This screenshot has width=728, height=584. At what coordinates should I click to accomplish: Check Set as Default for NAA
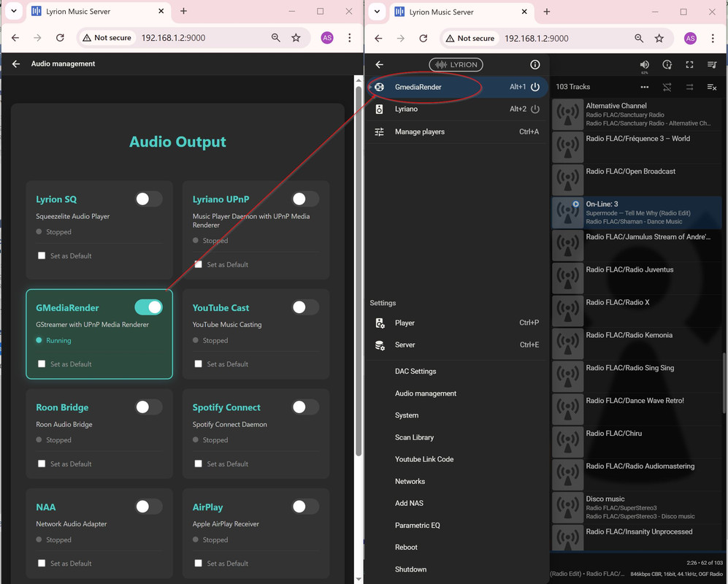pyautogui.click(x=42, y=563)
